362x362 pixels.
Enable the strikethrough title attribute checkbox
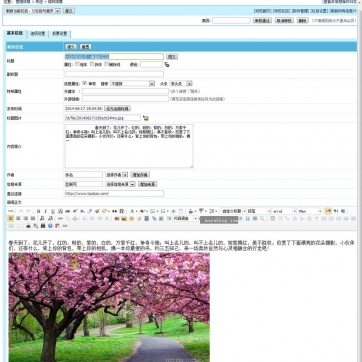coord(107,64)
